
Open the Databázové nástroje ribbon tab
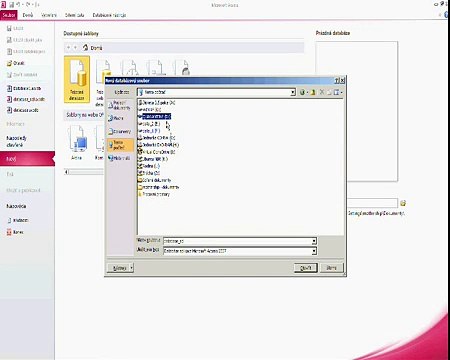click(109, 15)
